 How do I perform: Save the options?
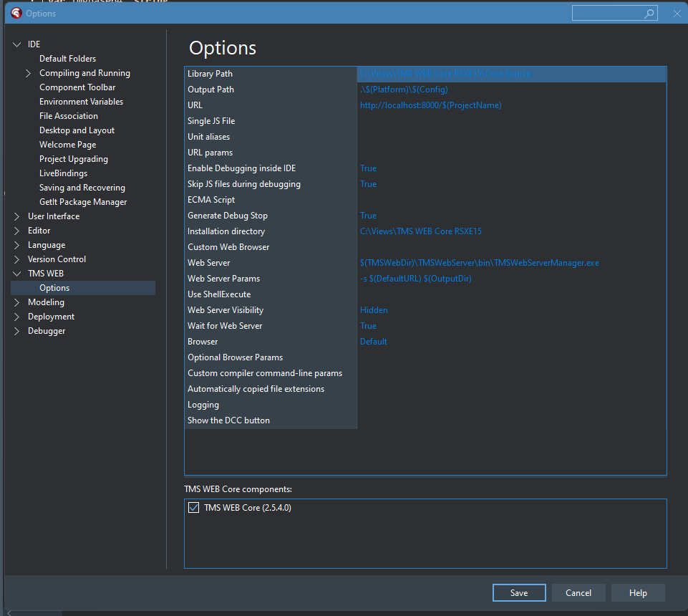tap(519, 593)
